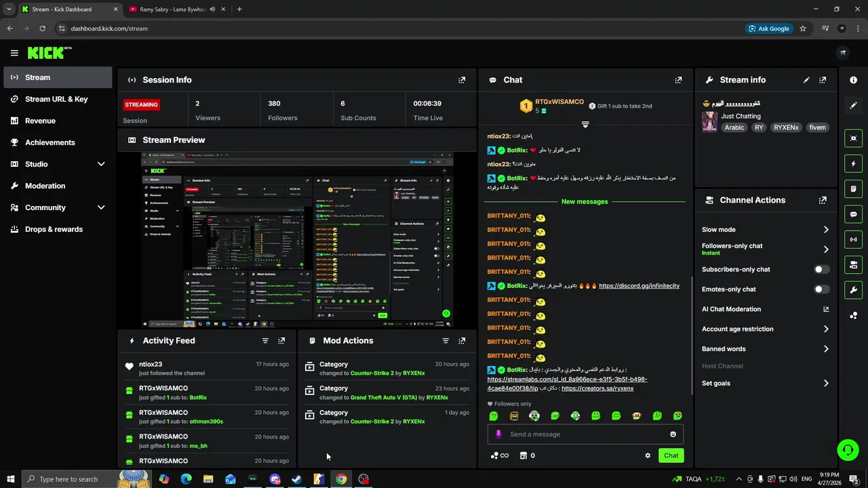Open the creators.sa/ryxenx link
The height and width of the screenshot is (488, 868).
point(597,388)
